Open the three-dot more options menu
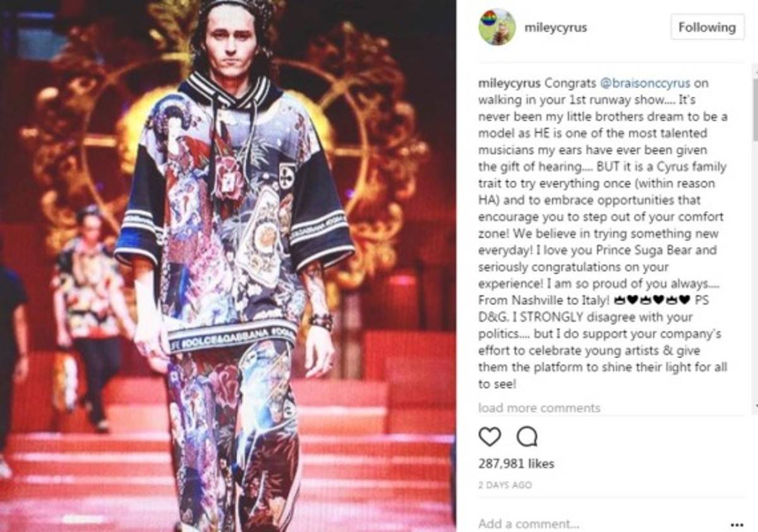 coord(737,524)
